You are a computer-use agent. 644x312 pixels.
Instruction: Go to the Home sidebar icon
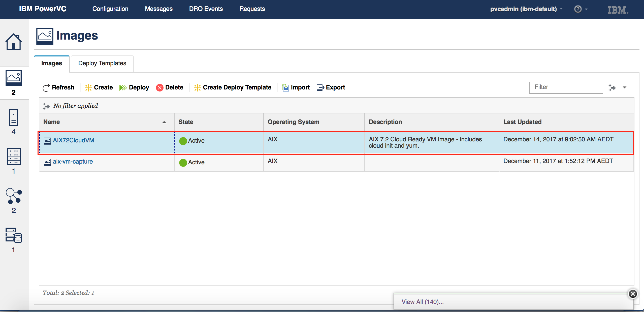(x=14, y=42)
